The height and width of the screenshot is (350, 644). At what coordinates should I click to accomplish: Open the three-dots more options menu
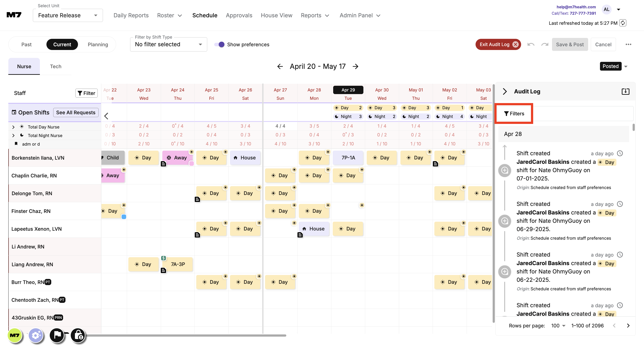pyautogui.click(x=628, y=45)
